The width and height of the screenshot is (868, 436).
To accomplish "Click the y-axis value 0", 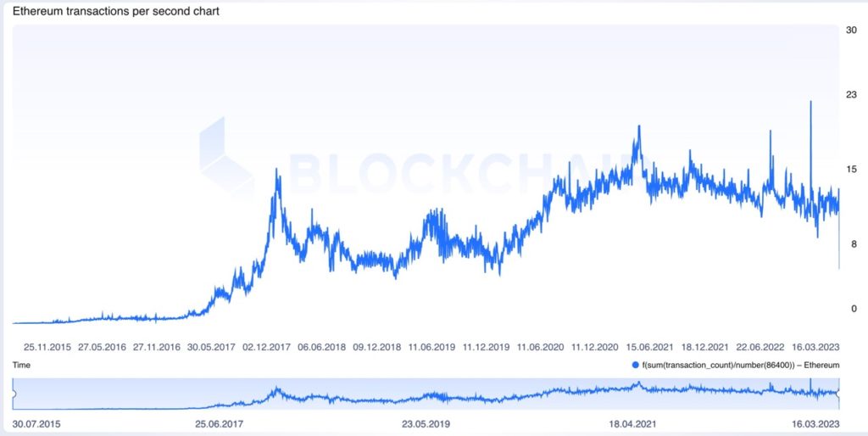I will coord(854,309).
